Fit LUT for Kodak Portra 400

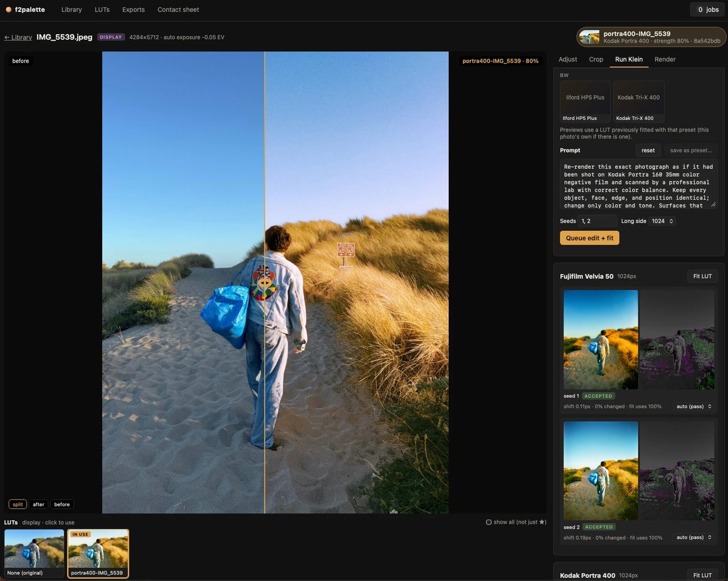click(702, 575)
